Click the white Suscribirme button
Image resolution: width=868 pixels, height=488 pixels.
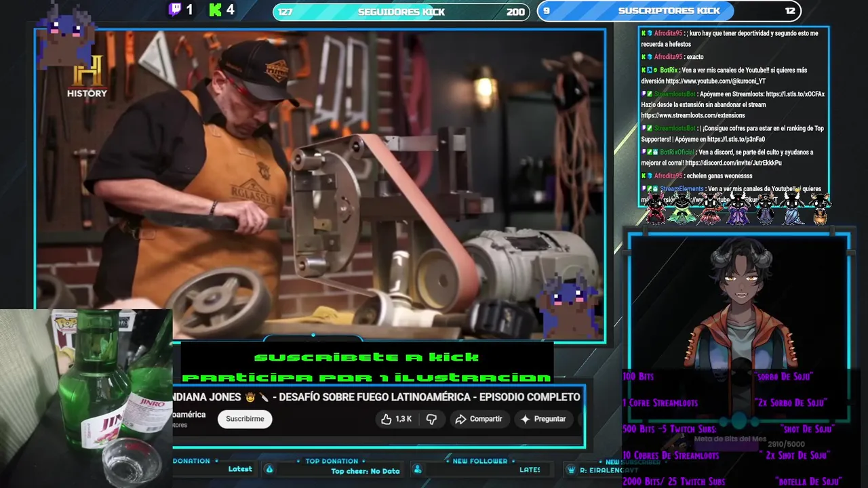pyautogui.click(x=245, y=419)
